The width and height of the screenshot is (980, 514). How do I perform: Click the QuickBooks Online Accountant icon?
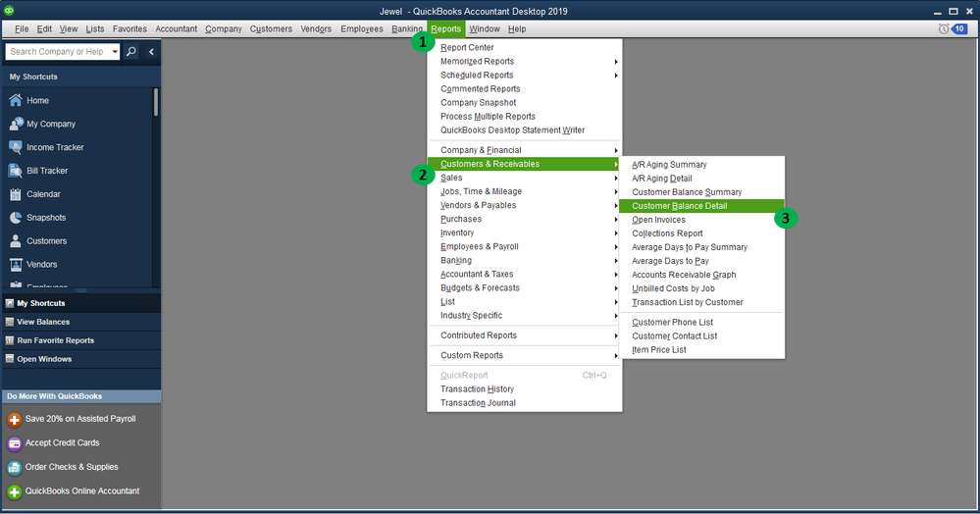[15, 492]
